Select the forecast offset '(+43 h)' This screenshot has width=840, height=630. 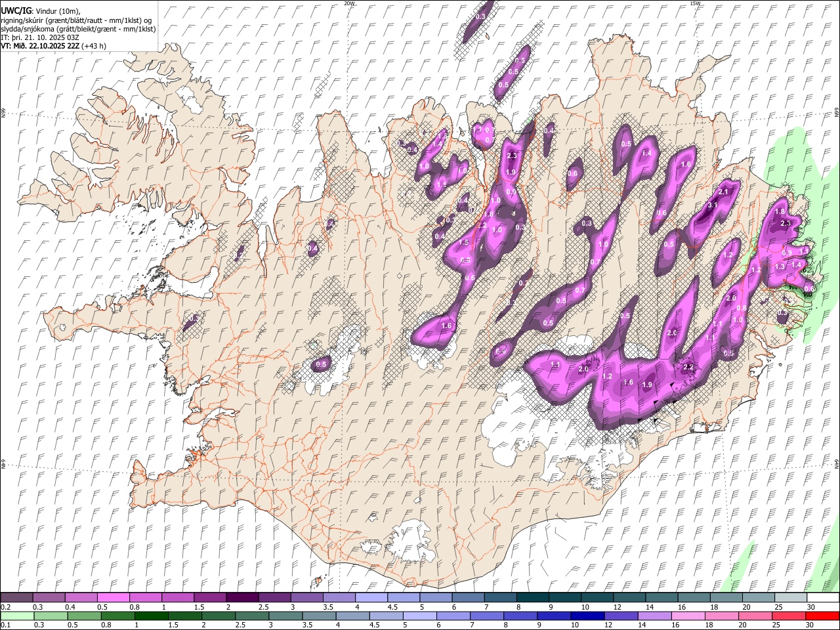coord(94,46)
